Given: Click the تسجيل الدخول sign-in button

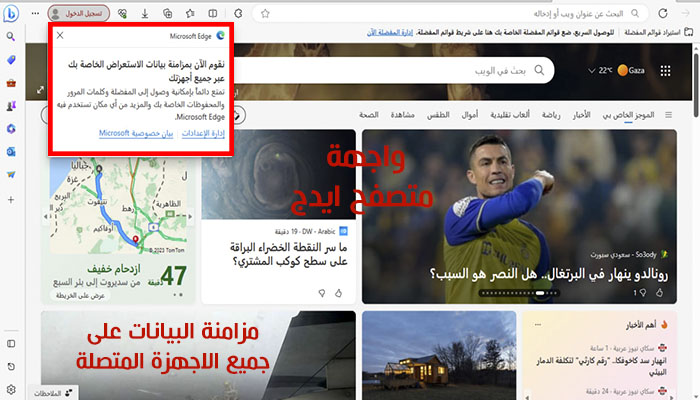Looking at the screenshot, I should (79, 13).
